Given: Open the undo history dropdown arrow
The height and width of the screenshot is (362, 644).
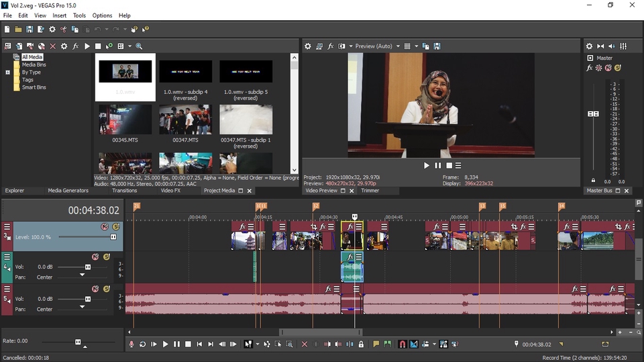Looking at the screenshot, I should coord(107,29).
